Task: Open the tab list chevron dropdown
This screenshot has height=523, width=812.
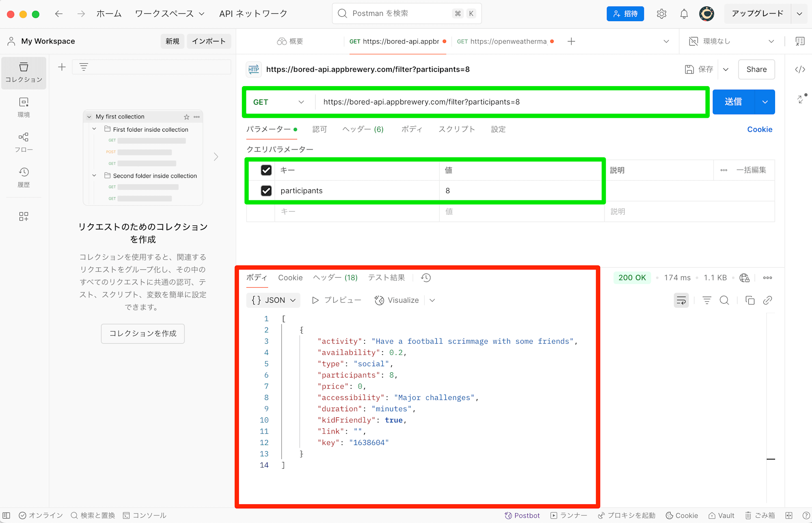Action: click(666, 41)
